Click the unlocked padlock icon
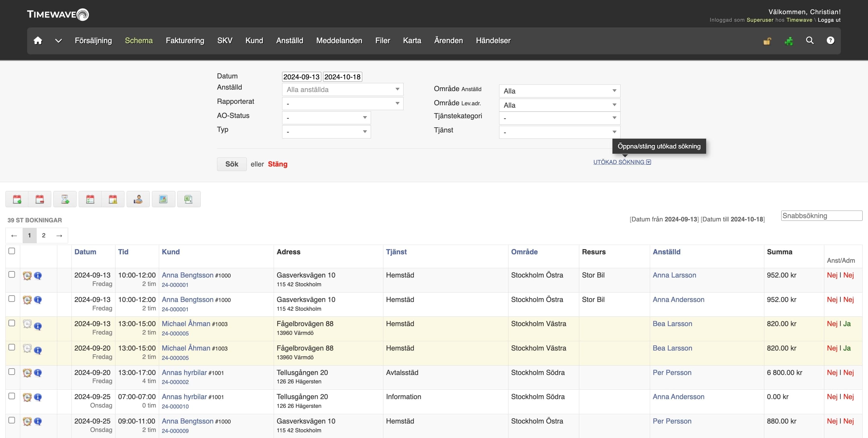 tap(767, 41)
